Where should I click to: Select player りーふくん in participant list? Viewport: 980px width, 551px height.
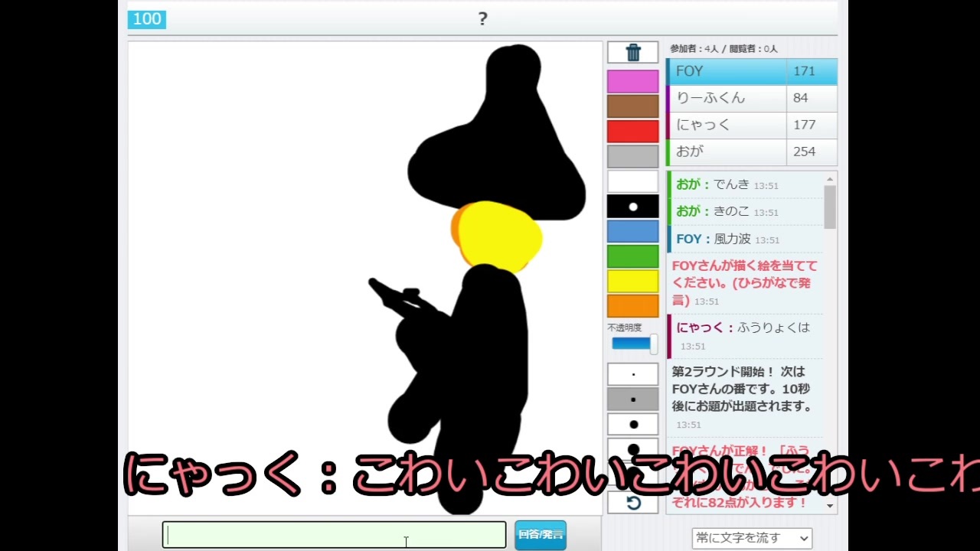(x=727, y=98)
